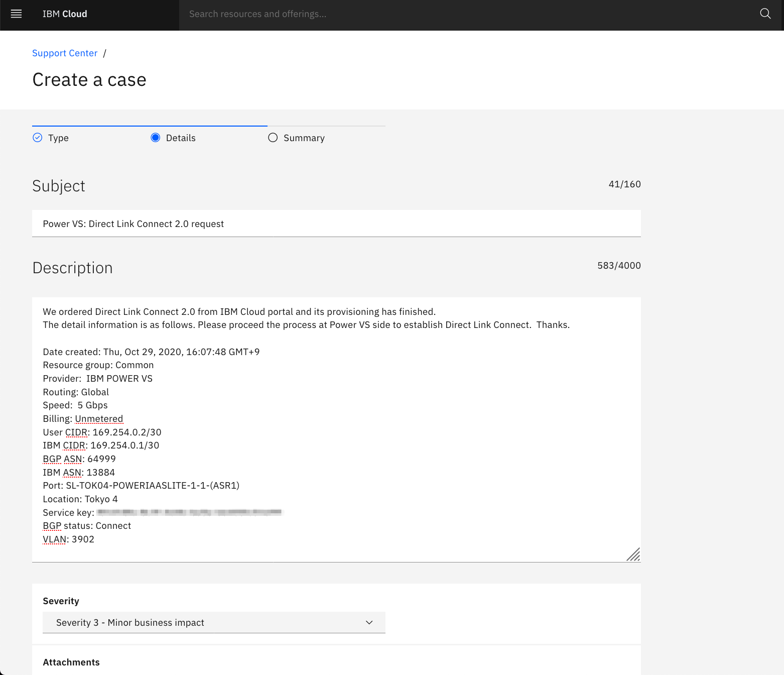Select the Type step
The height and width of the screenshot is (675, 784).
click(58, 138)
